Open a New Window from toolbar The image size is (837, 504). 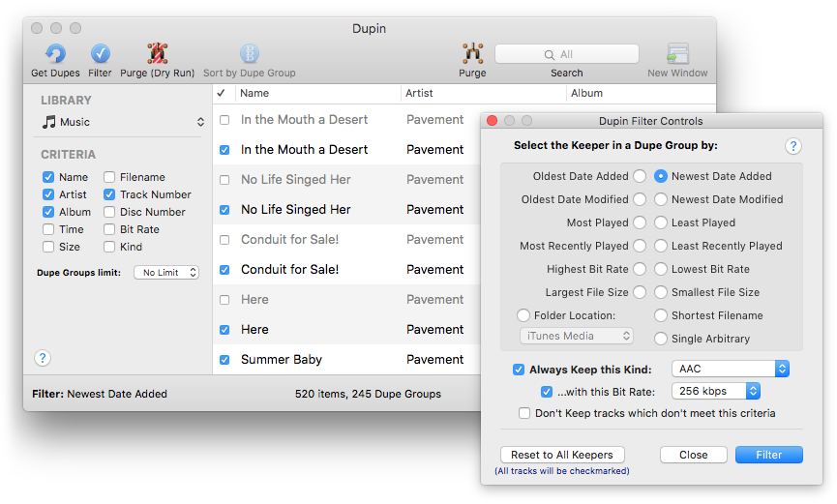click(677, 53)
